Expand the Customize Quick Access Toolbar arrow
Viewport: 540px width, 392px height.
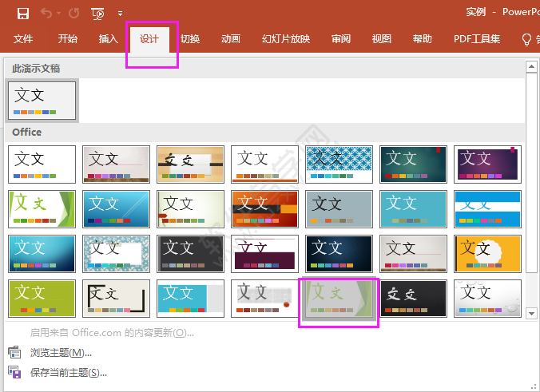click(120, 14)
